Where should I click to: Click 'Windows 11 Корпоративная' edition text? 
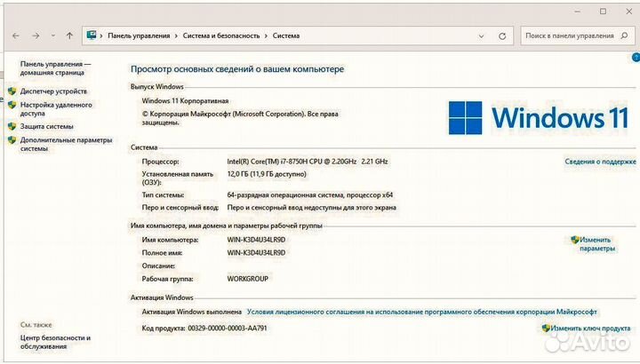point(185,100)
